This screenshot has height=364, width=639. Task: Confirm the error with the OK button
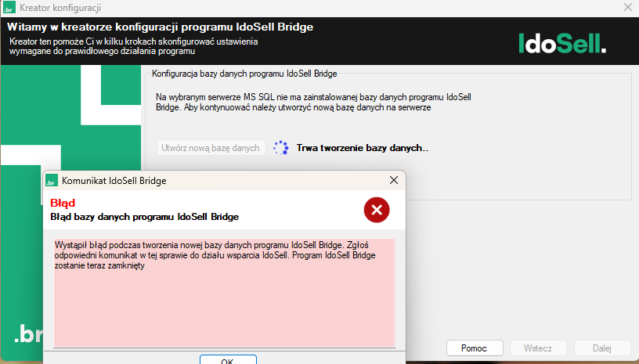[x=228, y=359]
